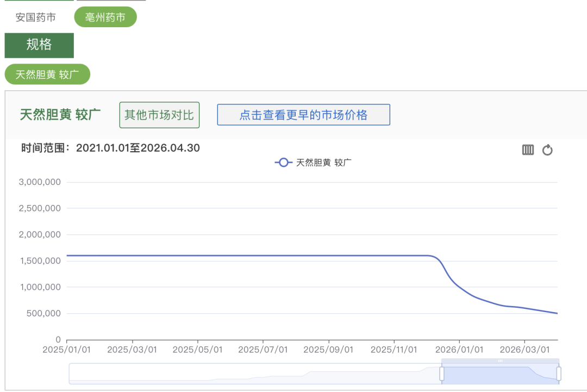Click the 2026/01/01 x-axis date label
Image resolution: width=587 pixels, height=392 pixels.
[x=459, y=350]
